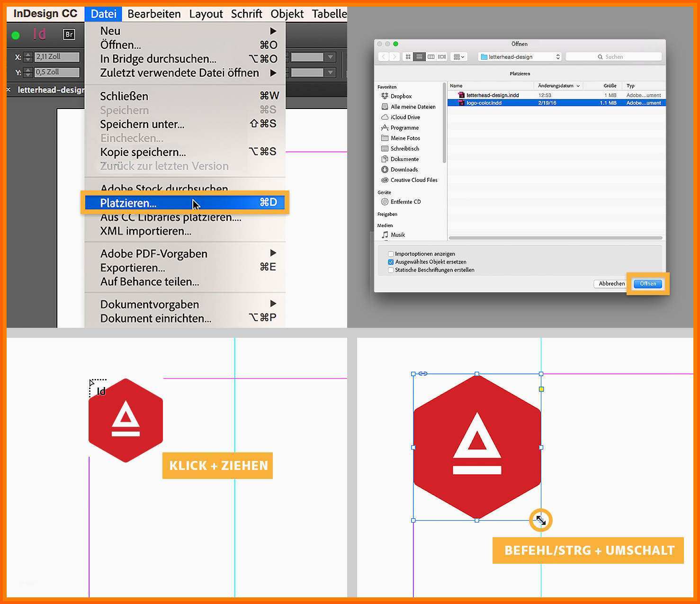Image resolution: width=700 pixels, height=604 pixels.
Task: Click the frame's top-center resize handle
Action: [x=477, y=374]
